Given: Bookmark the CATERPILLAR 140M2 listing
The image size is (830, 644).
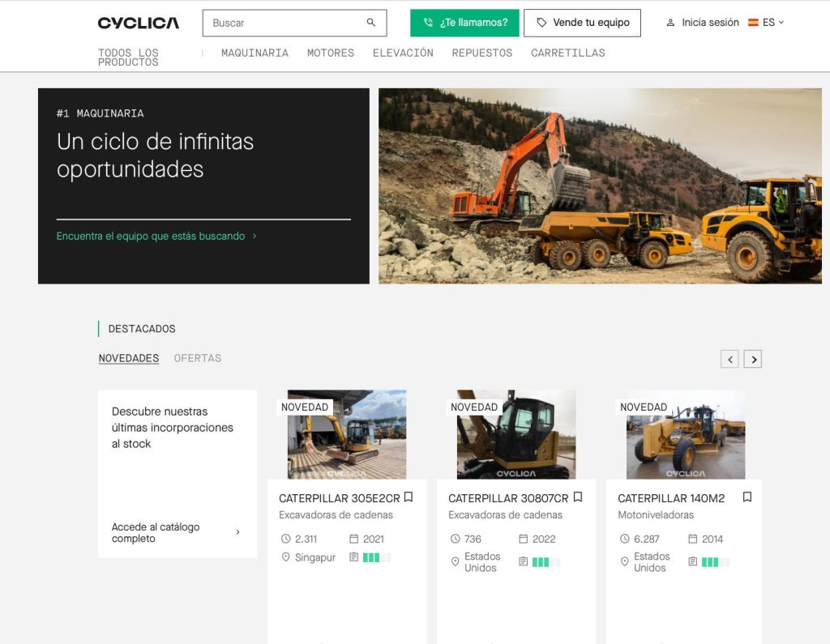Looking at the screenshot, I should pos(747,497).
